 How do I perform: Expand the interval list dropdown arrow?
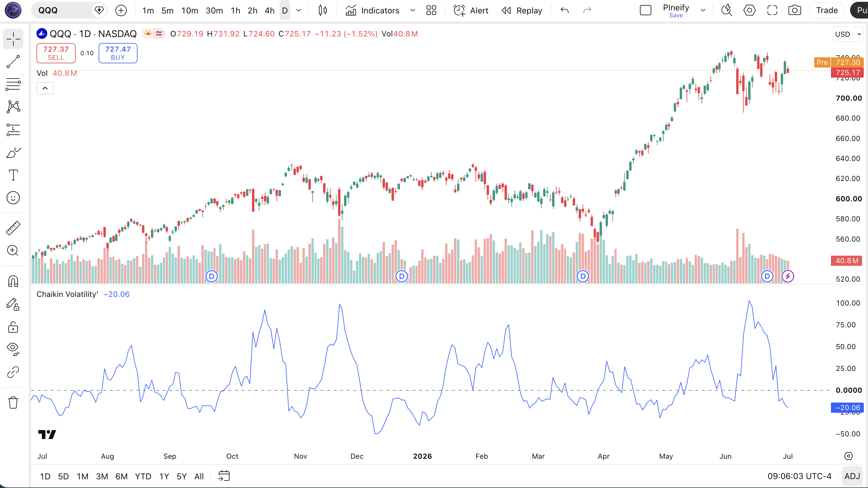[299, 10]
